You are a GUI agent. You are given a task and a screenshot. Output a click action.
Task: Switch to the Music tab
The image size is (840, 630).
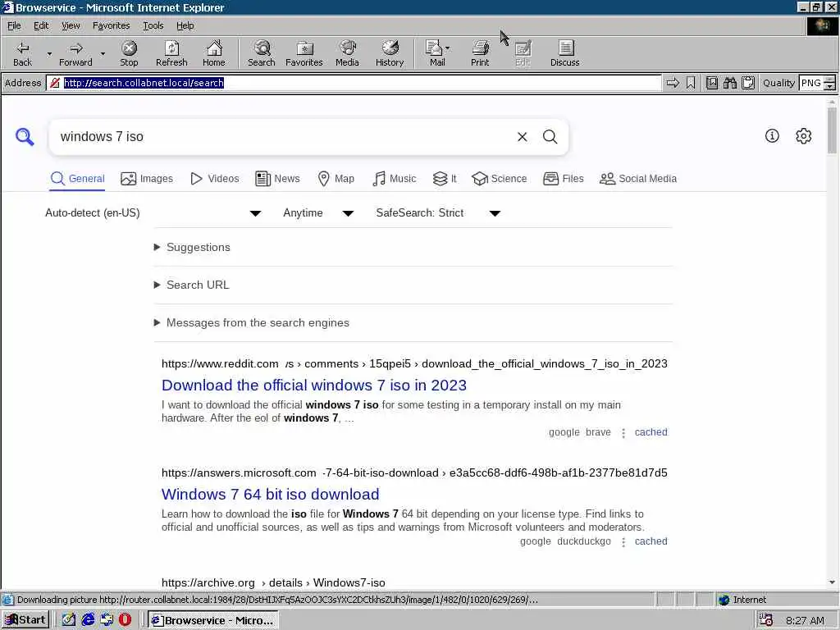pos(394,178)
